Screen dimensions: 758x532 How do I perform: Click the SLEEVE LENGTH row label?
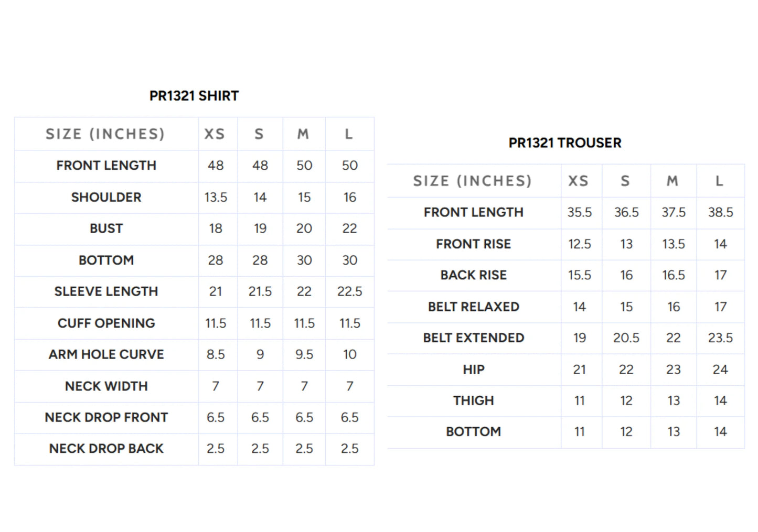(x=106, y=291)
